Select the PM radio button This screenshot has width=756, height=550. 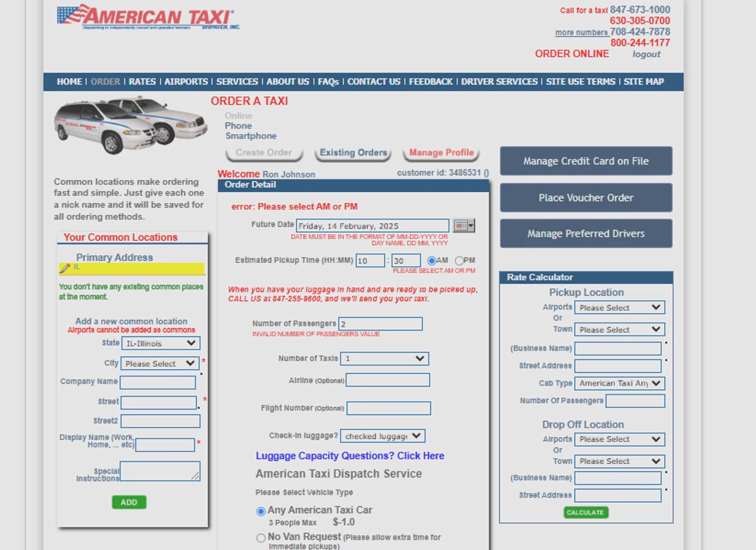click(459, 261)
